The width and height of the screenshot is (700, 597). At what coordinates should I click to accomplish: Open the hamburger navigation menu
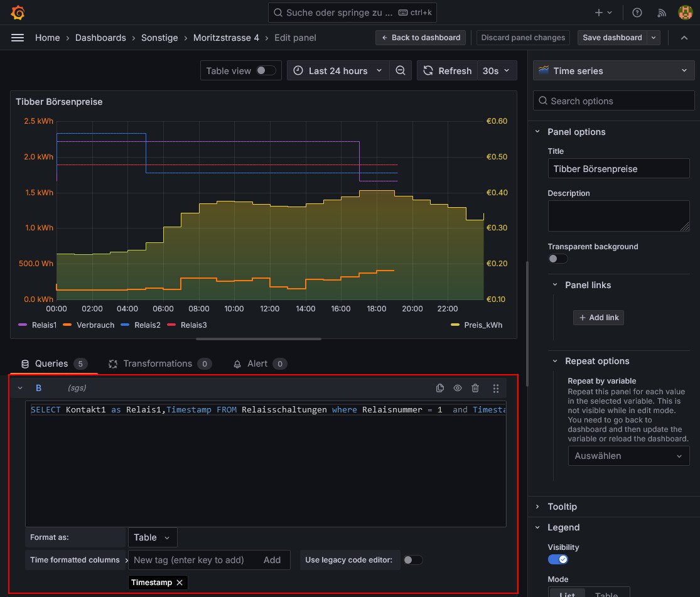(x=18, y=38)
